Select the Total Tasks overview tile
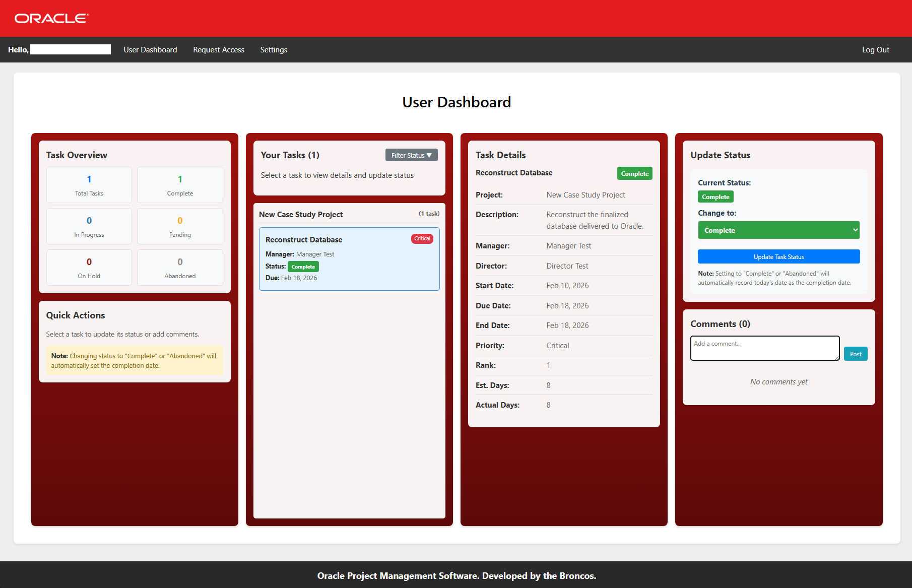This screenshot has height=588, width=912. click(x=89, y=185)
